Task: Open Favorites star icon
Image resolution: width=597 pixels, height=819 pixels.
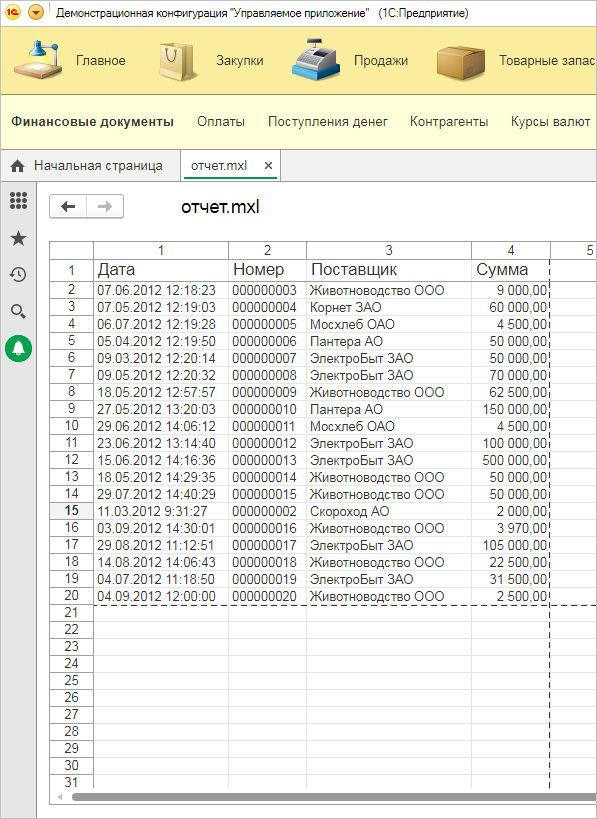Action: [x=18, y=238]
